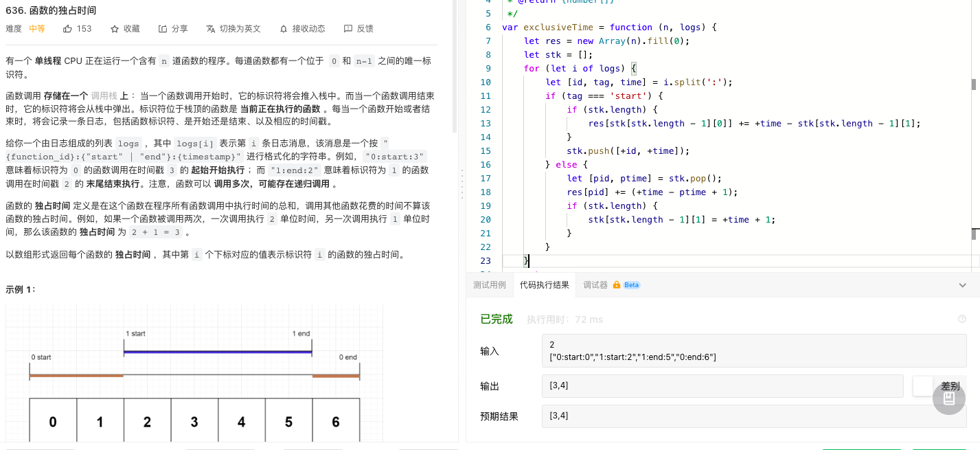Click the 切换为英文 button label

coord(240,29)
